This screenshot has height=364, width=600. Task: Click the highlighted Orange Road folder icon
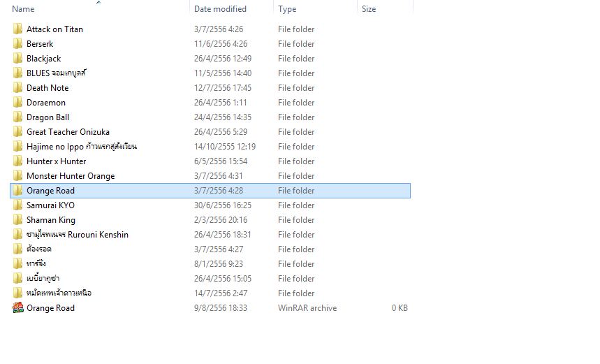(x=17, y=191)
